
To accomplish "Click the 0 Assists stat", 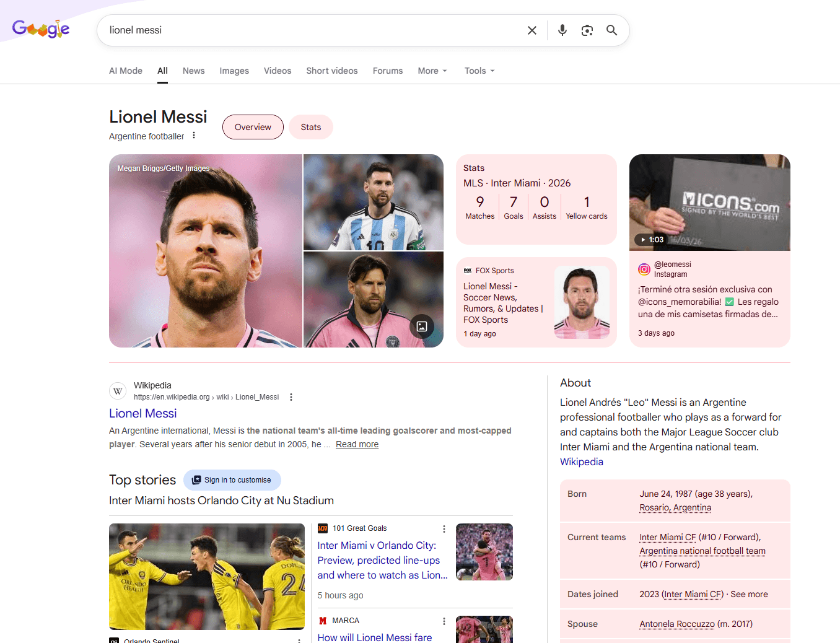I will tap(545, 207).
